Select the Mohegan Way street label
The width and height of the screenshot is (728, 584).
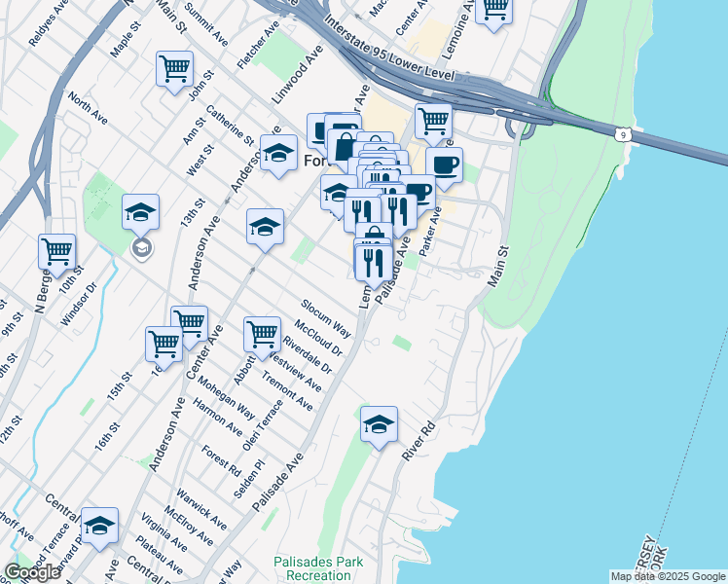(226, 398)
